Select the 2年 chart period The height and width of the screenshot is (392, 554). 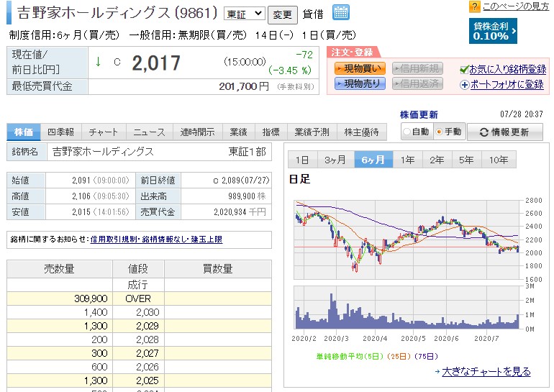tap(437, 160)
